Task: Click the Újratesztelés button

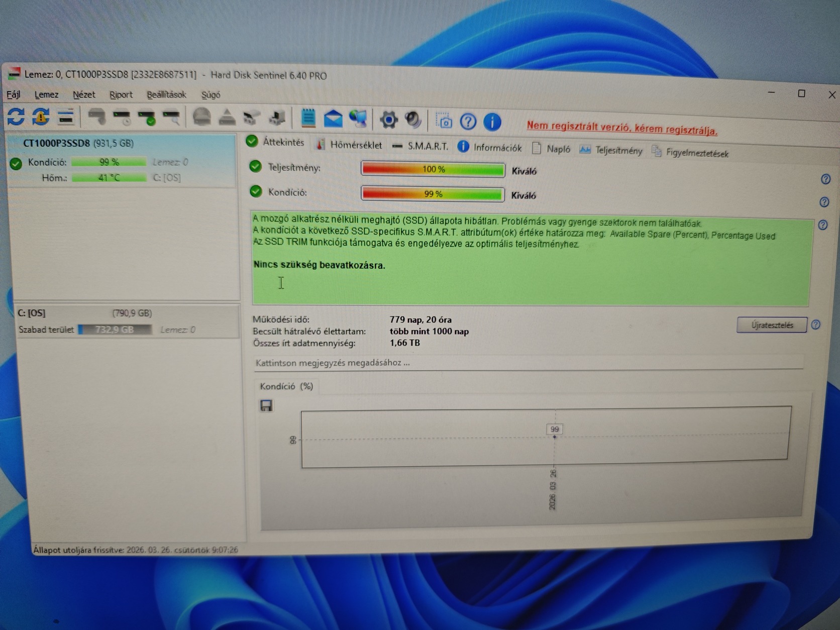Action: [772, 325]
